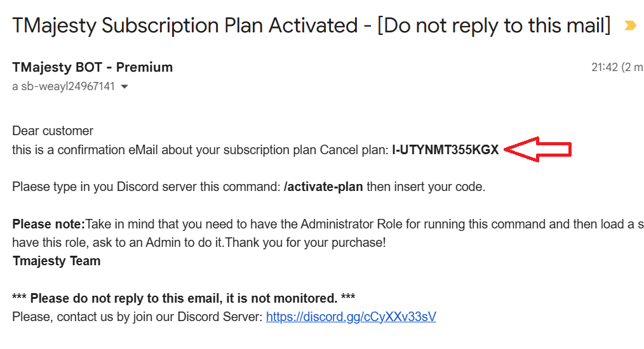The height and width of the screenshot is (349, 644).
Task: Click the yellow importance marker beside subject
Action: click(x=629, y=26)
